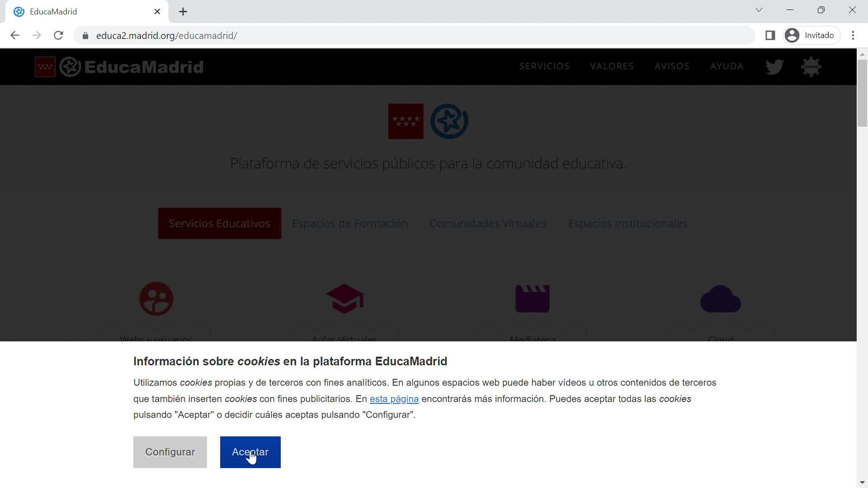Reload the page with the refresh icon

click(x=58, y=35)
